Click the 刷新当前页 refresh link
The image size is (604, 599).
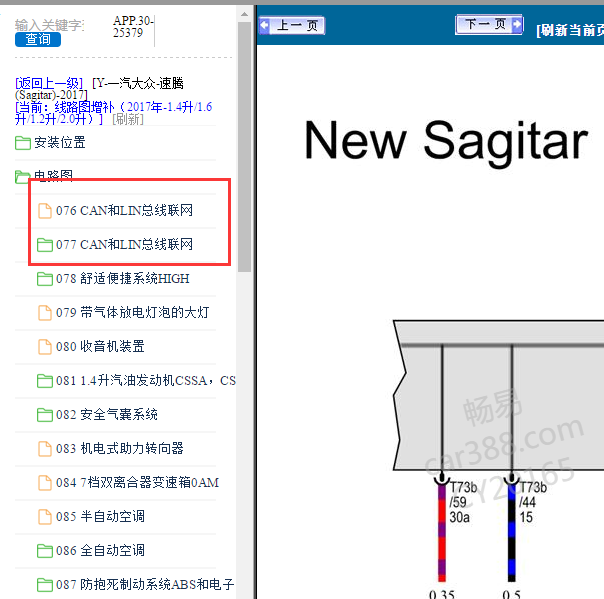point(570,30)
